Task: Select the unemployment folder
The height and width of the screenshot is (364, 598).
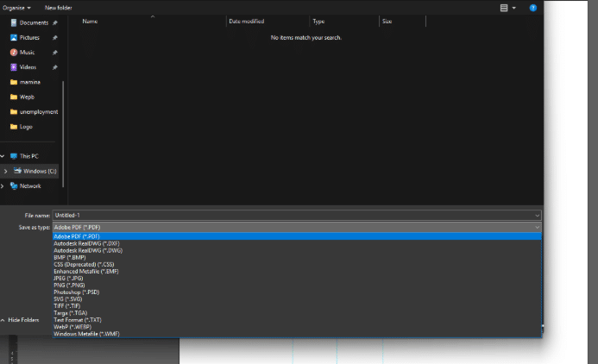Action: point(39,112)
